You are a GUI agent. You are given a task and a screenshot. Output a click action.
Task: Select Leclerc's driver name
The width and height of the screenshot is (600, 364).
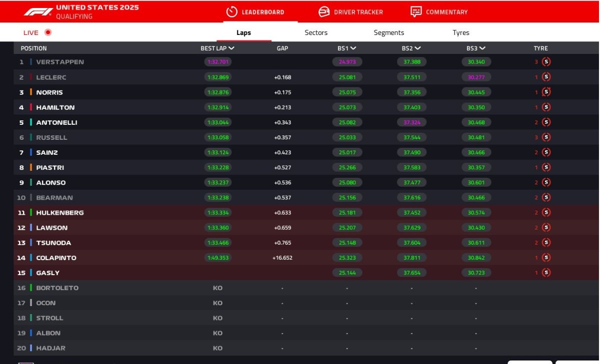pos(51,77)
